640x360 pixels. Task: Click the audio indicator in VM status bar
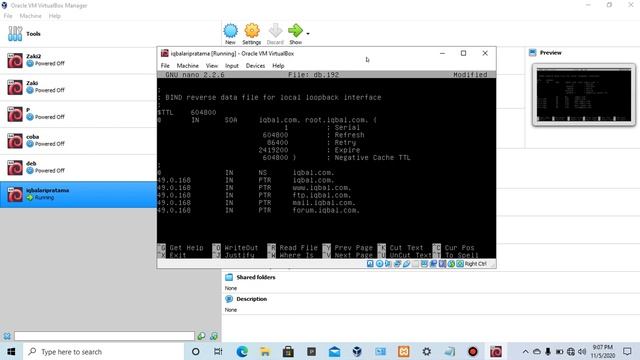[388, 264]
